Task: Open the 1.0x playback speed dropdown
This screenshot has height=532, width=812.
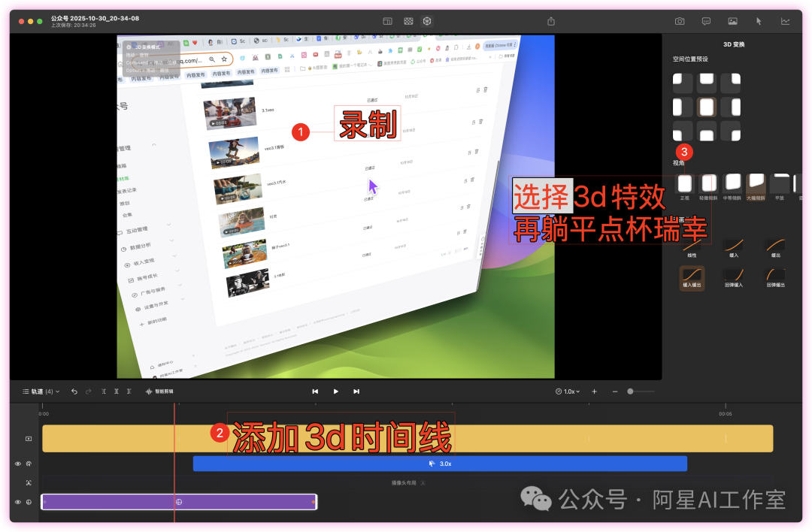Action: 568,391
